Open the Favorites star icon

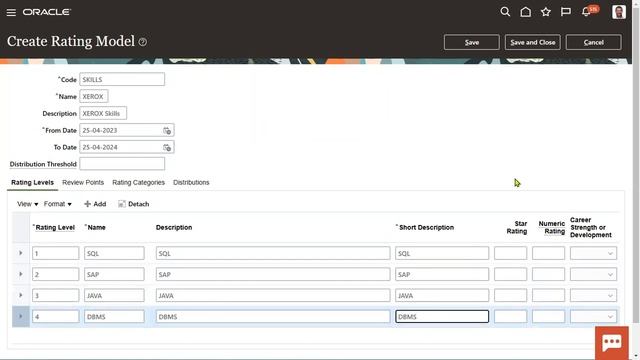[546, 12]
